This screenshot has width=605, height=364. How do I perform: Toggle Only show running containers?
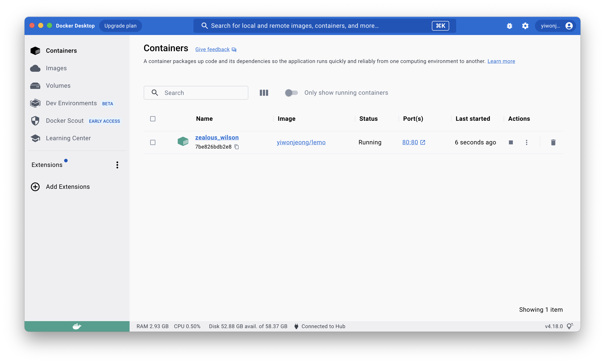[291, 93]
